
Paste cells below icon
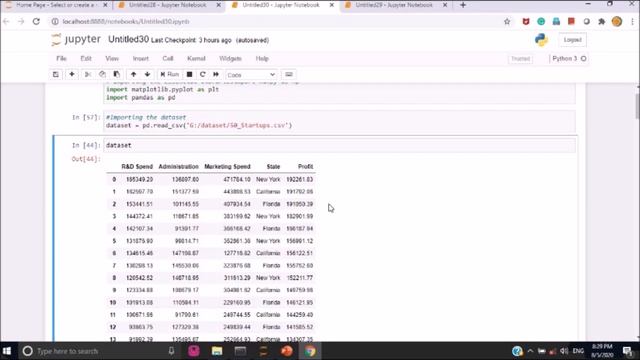pyautogui.click(x=117, y=75)
